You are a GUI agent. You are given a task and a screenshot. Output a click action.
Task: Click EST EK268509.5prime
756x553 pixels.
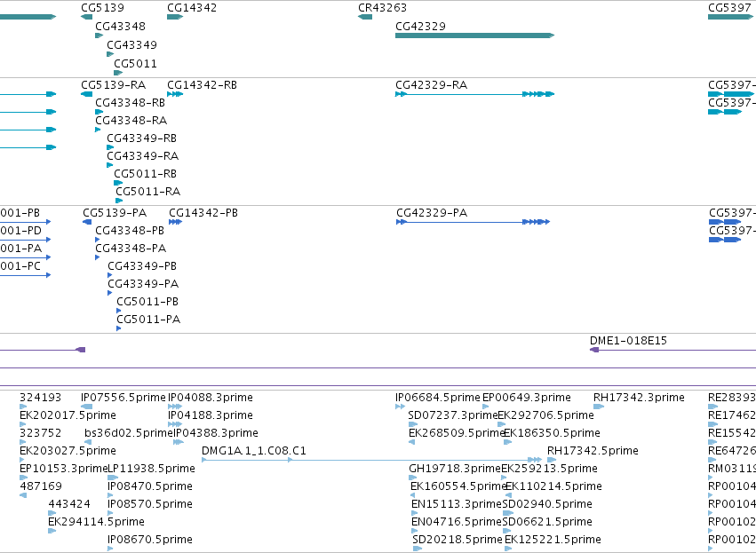(456, 433)
